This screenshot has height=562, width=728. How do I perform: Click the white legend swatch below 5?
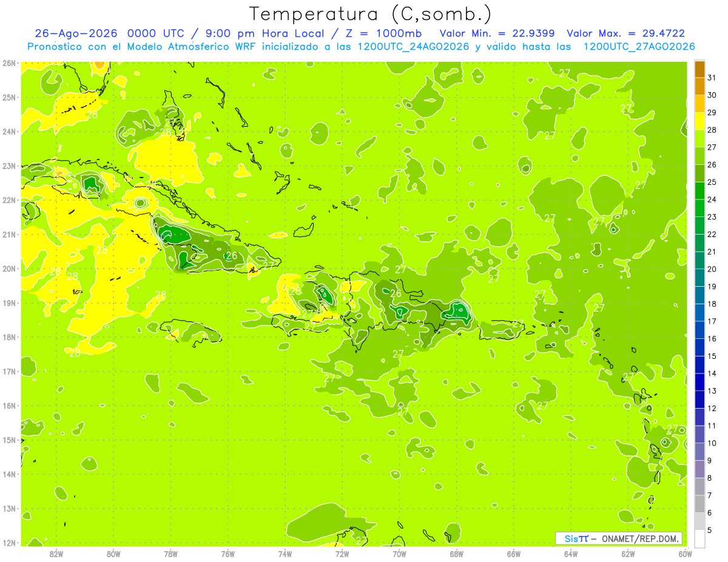coord(699,538)
